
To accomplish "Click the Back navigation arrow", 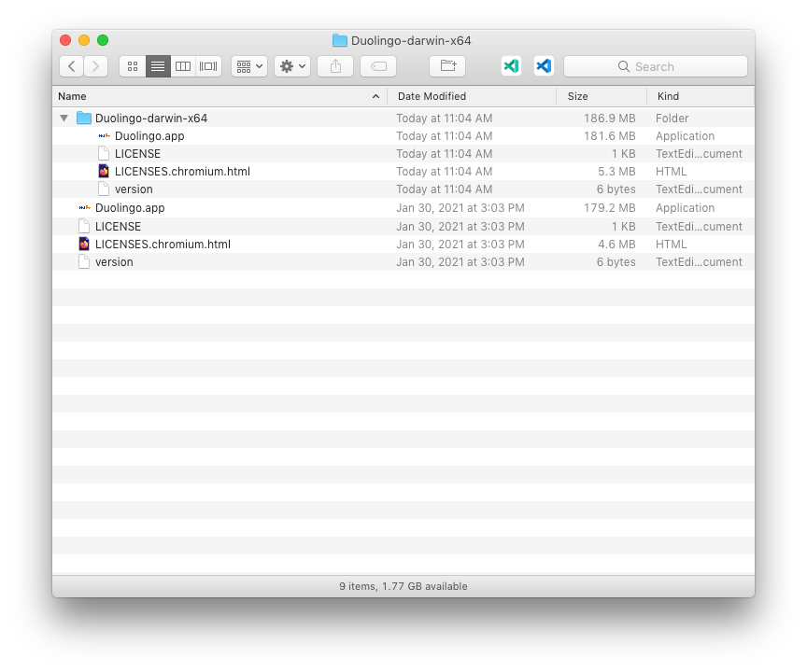I will 71,66.
